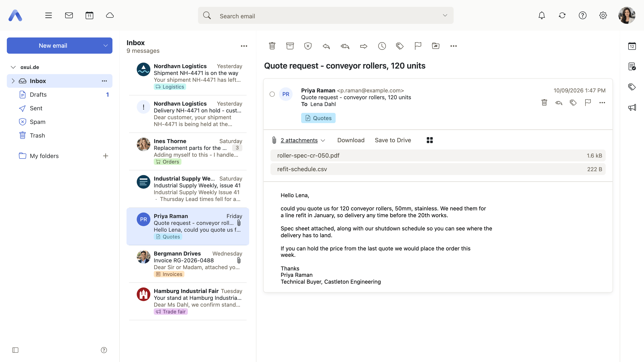Open the notifications bell
This screenshot has height=362, width=644.
point(542,15)
